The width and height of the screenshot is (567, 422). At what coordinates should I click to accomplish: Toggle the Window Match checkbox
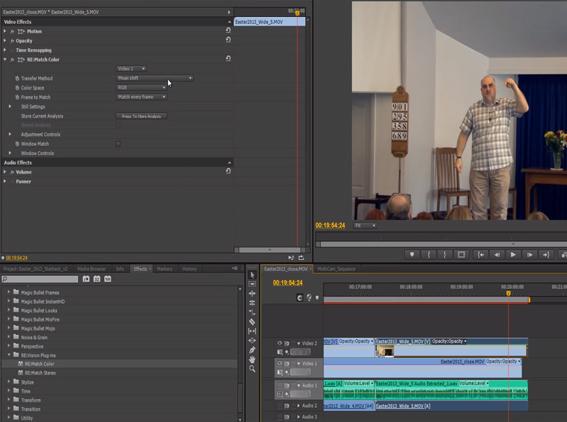click(x=118, y=144)
